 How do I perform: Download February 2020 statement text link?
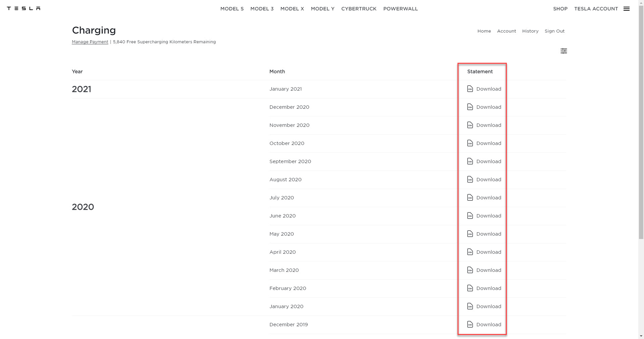(489, 288)
